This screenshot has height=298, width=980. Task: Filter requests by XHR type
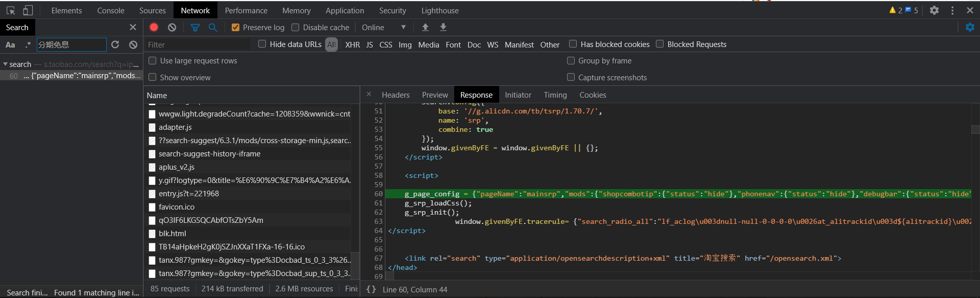coord(352,45)
